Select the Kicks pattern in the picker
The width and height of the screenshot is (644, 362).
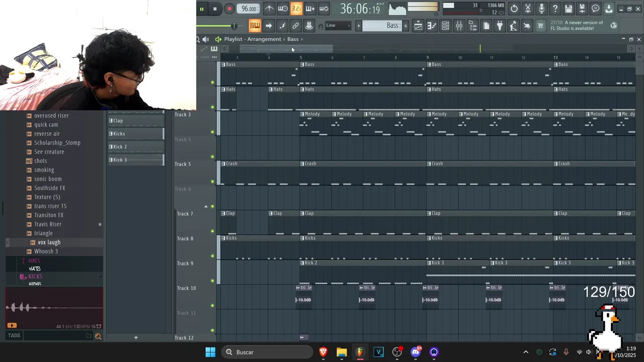[x=136, y=134]
